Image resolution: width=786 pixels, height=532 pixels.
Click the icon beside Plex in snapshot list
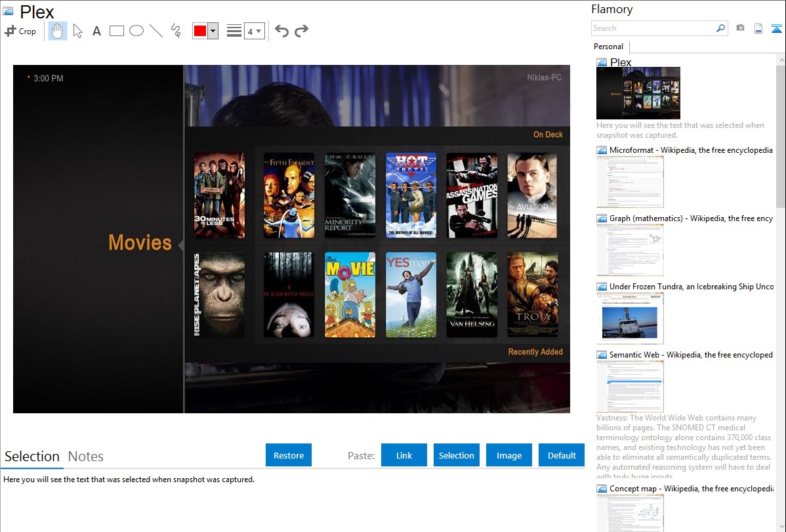click(x=602, y=63)
